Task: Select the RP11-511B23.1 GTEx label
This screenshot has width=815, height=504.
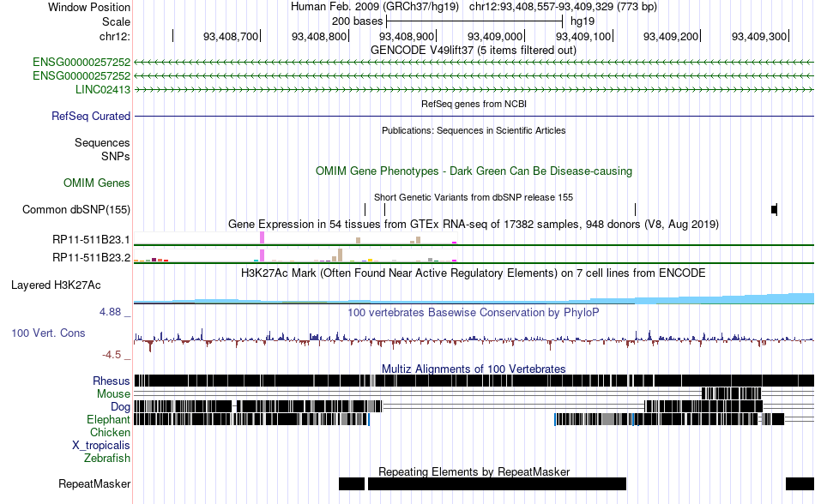Action: coord(92,239)
